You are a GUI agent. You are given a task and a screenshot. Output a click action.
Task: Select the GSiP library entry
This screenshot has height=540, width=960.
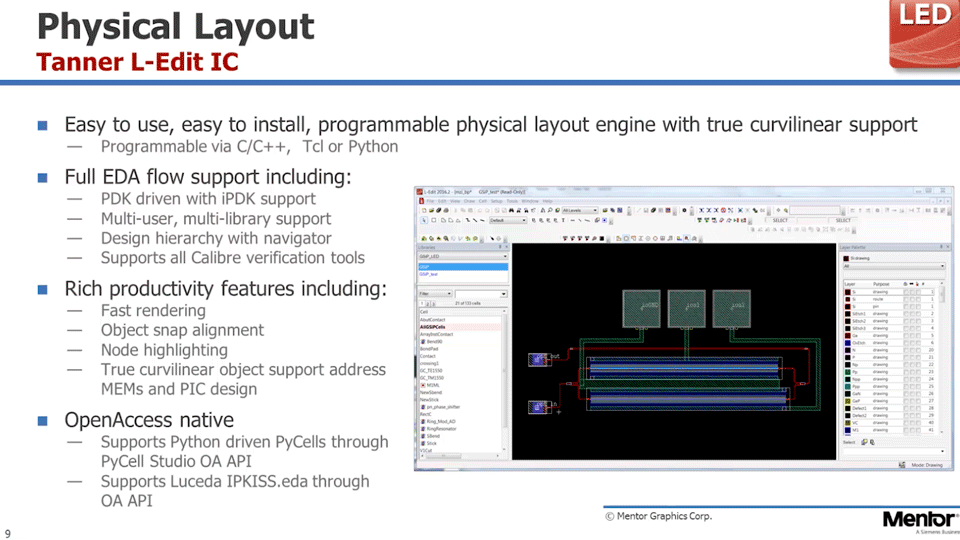click(x=463, y=267)
